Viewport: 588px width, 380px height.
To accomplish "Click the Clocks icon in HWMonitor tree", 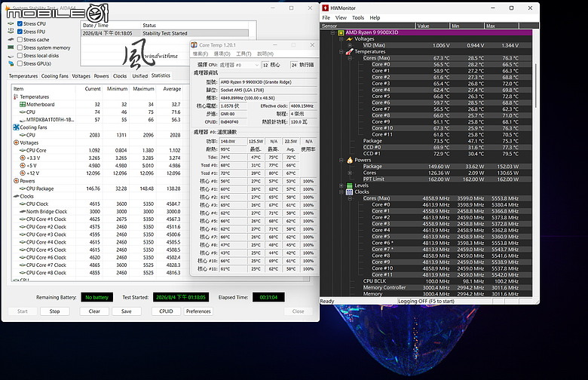I will point(350,192).
